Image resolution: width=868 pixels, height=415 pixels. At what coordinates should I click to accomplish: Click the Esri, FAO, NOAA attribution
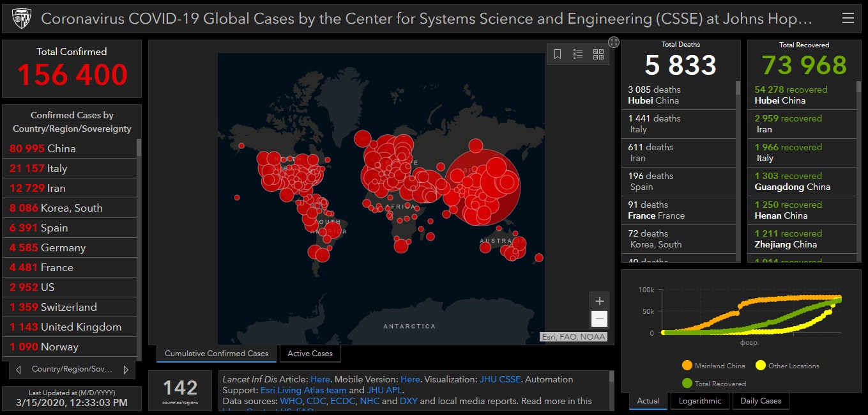coord(573,336)
